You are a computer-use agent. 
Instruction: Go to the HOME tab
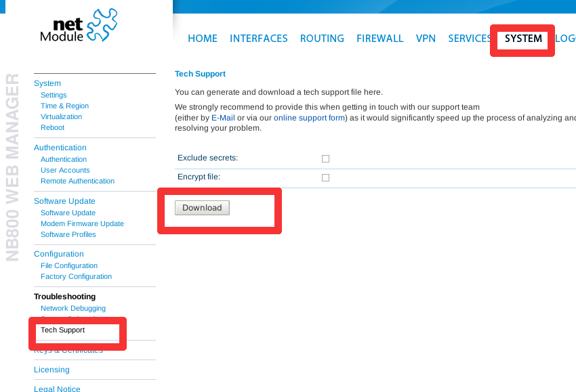(203, 39)
